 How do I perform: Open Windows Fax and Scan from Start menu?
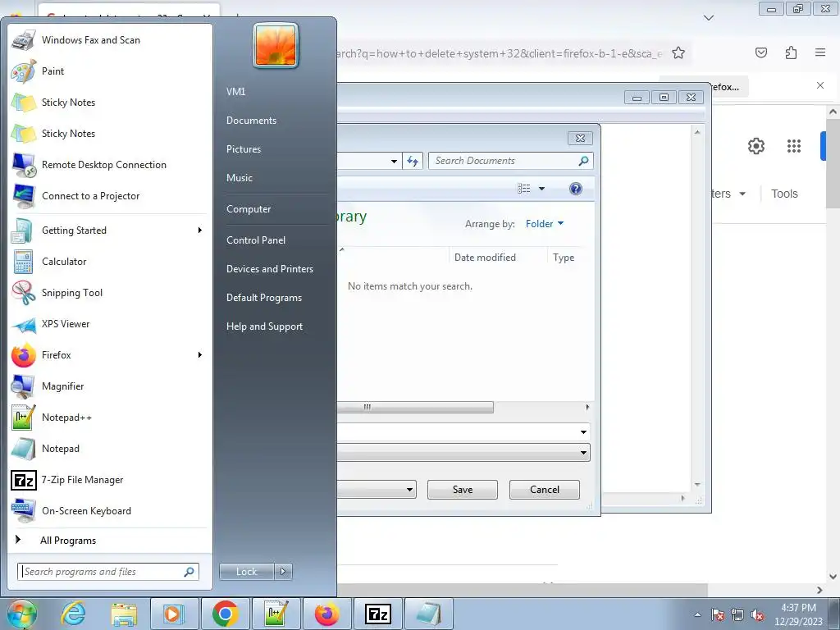point(110,40)
